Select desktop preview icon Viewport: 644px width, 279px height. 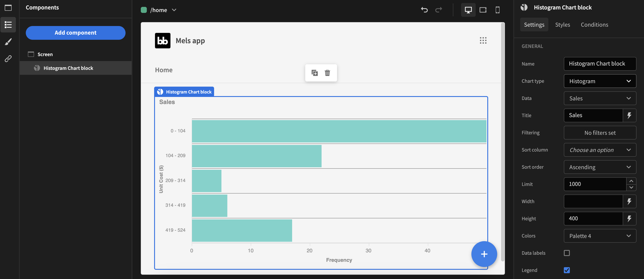click(x=468, y=10)
